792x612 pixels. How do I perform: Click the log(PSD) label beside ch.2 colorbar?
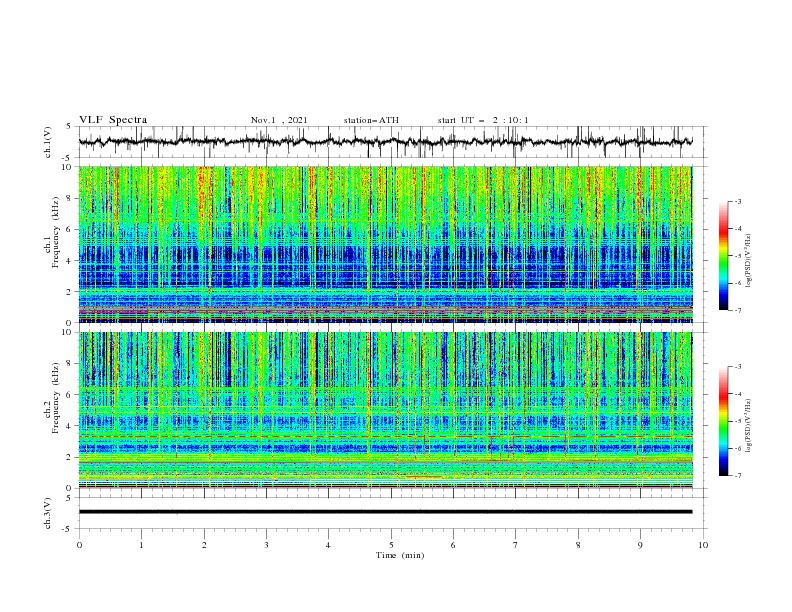(x=748, y=425)
